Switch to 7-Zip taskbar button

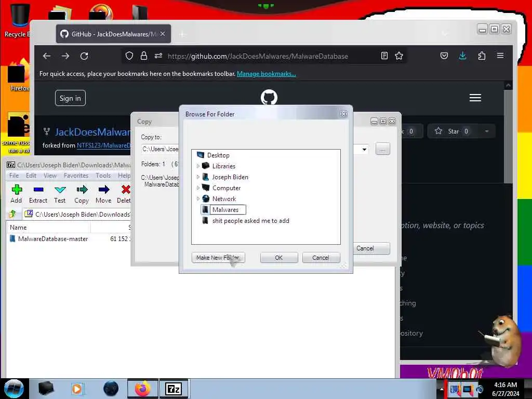click(174, 389)
